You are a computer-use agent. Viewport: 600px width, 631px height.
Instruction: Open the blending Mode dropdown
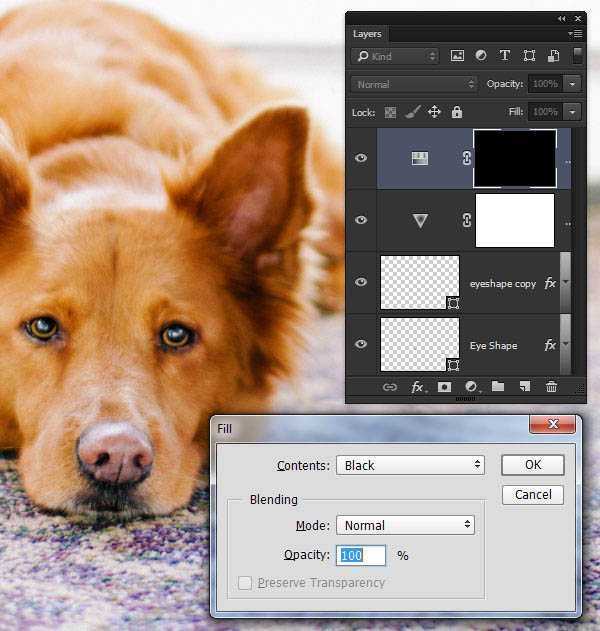click(405, 525)
